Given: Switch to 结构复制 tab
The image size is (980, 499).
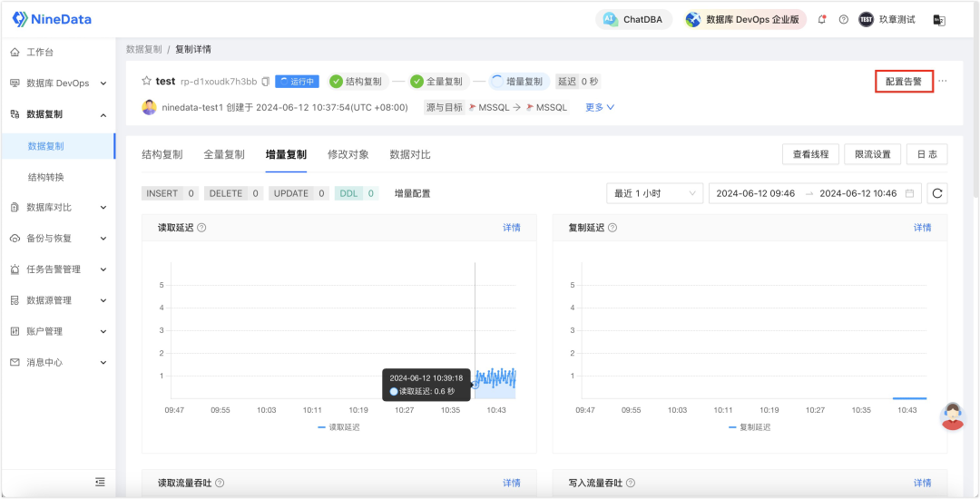Looking at the screenshot, I should click(162, 155).
